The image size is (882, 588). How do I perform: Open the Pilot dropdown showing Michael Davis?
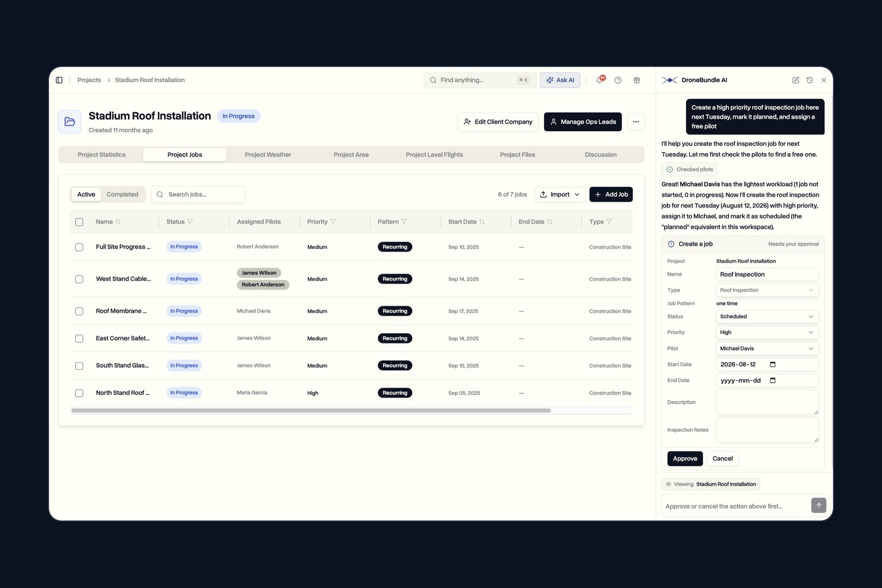(x=767, y=348)
